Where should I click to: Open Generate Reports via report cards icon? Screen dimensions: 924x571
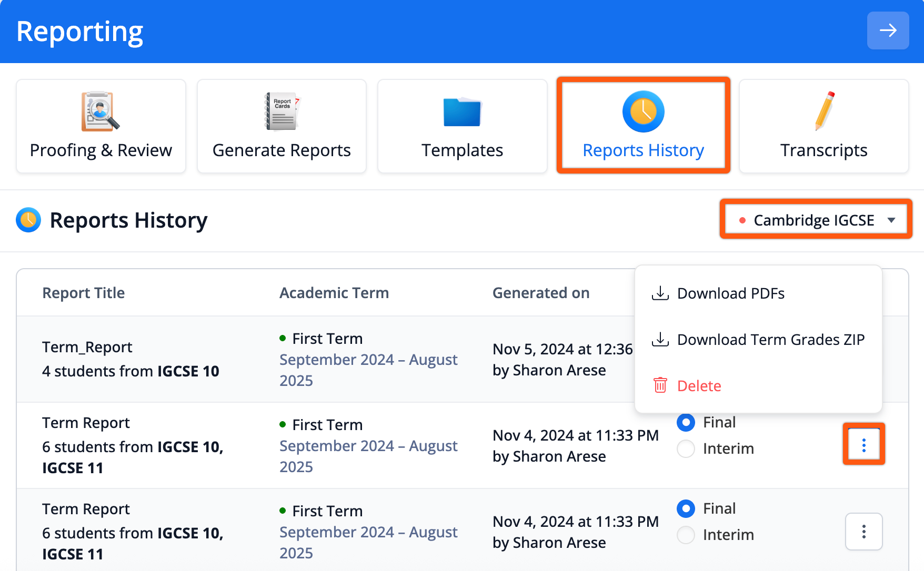(282, 111)
